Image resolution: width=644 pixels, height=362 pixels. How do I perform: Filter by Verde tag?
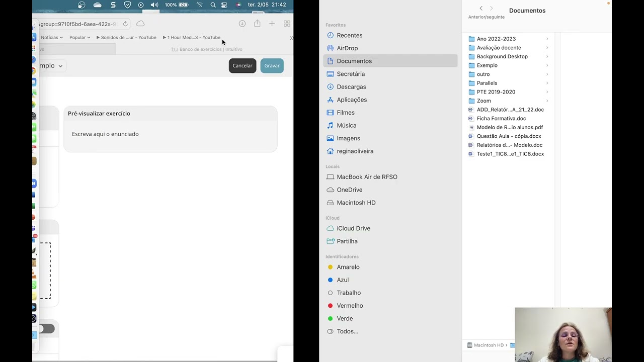390,319
